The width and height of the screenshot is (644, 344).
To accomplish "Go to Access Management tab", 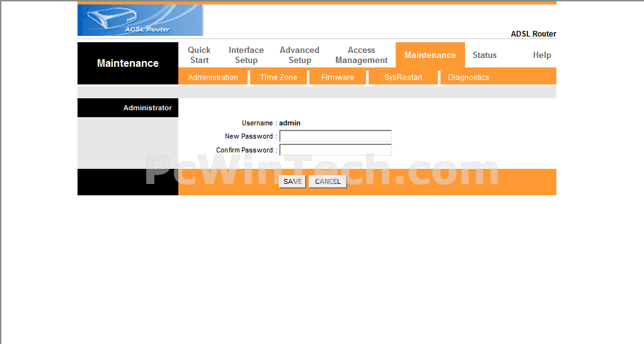I will 362,55.
